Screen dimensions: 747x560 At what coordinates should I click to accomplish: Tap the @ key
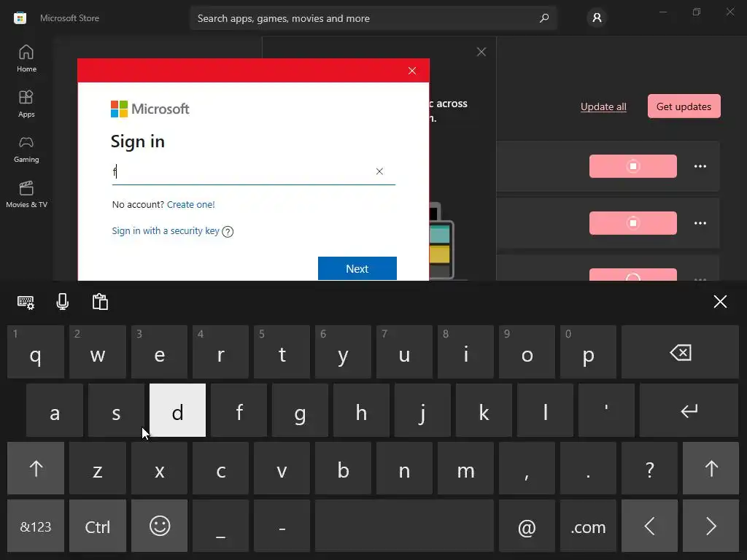pos(527,526)
